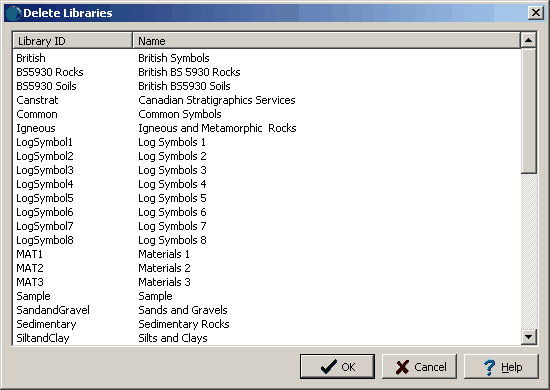Click the name Sedimentary Rocks
The height and width of the screenshot is (390, 550).
click(x=183, y=324)
